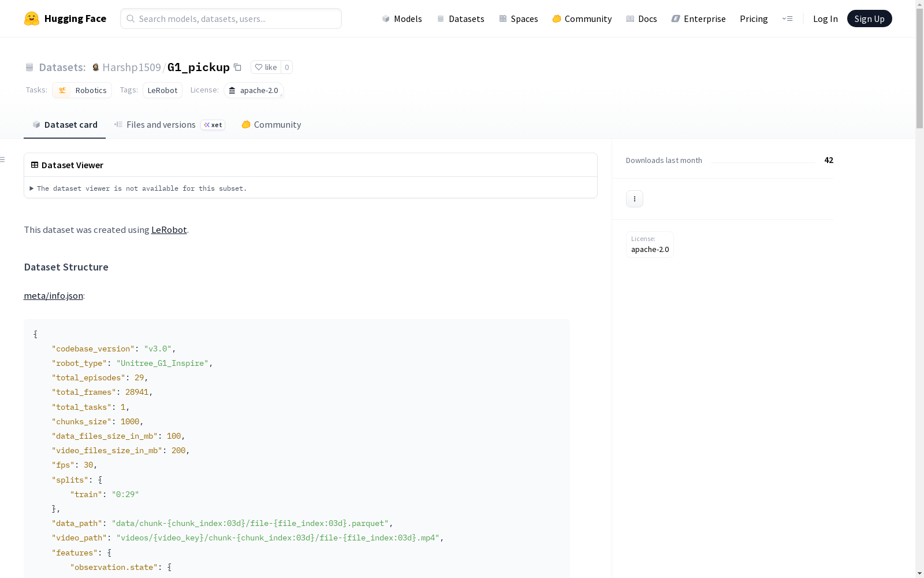Click the "robot_type" key in the JSON
The height and width of the screenshot is (578, 924).
pyautogui.click(x=79, y=363)
